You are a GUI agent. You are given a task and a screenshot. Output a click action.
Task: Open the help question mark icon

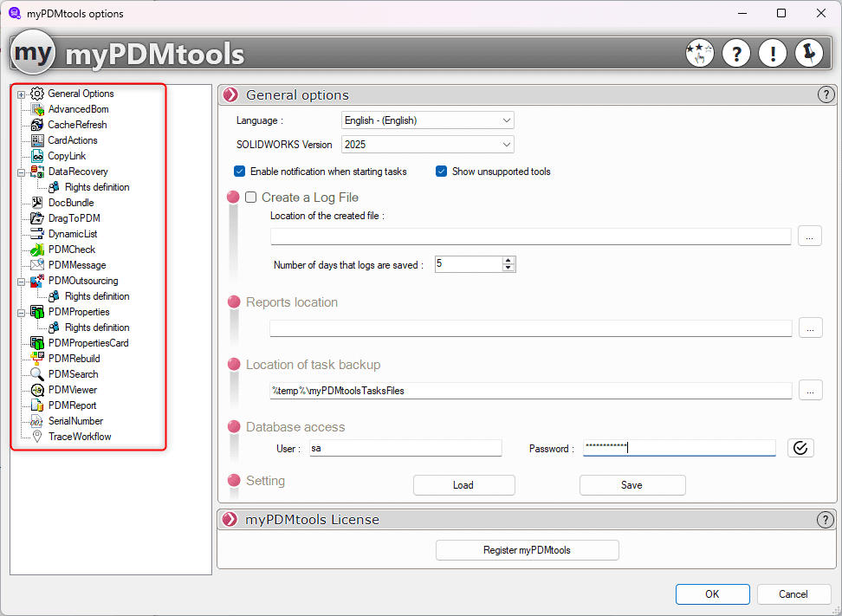point(736,53)
